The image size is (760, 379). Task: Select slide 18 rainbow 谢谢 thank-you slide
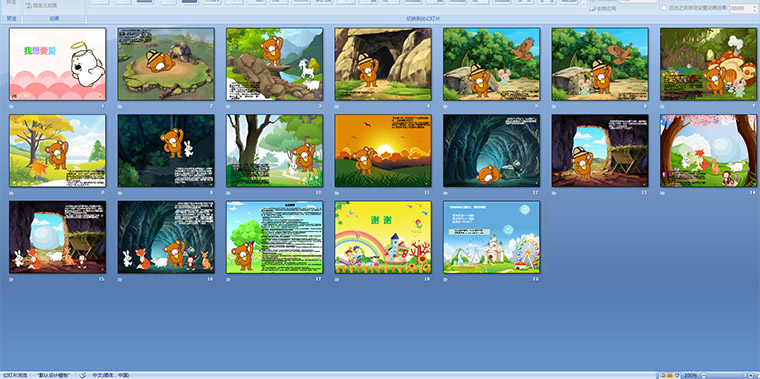[383, 237]
